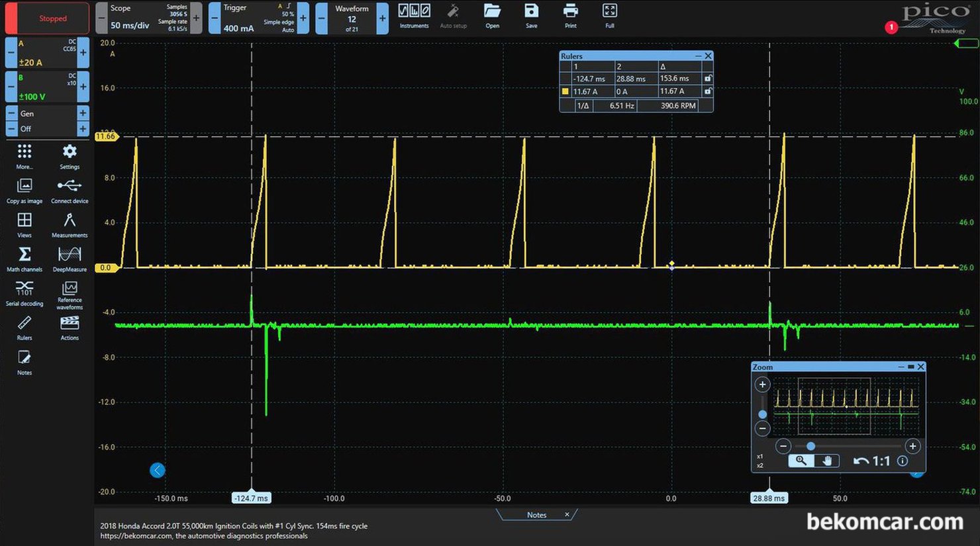This screenshot has width=980, height=546.
Task: Go to next Waveform buffer
Action: [382, 19]
